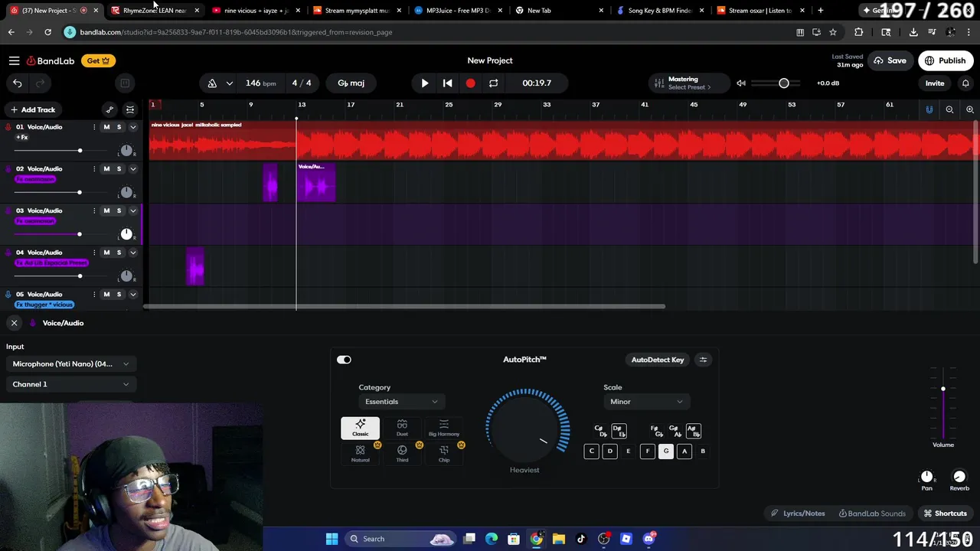Return playhead to the start

coord(448,83)
